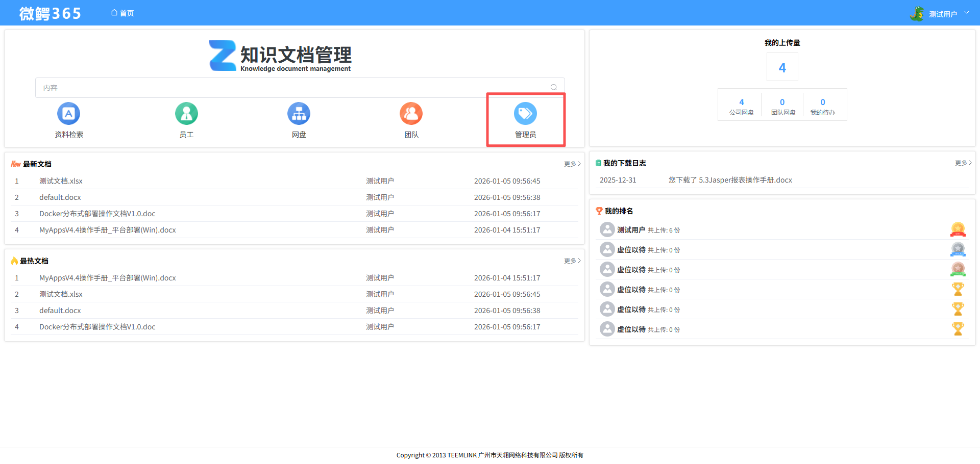Open MyAppsV4.4操作手册 in 最热文档 list

(108, 278)
